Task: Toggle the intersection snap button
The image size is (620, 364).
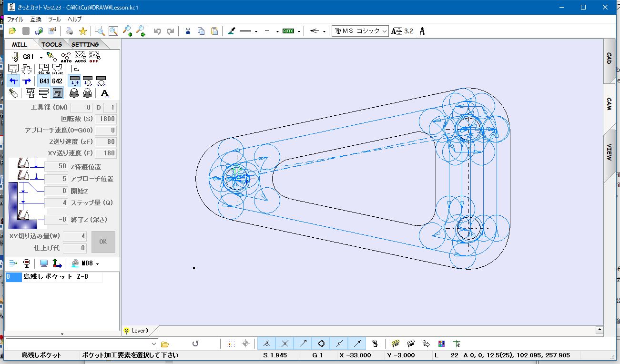Action: click(285, 344)
